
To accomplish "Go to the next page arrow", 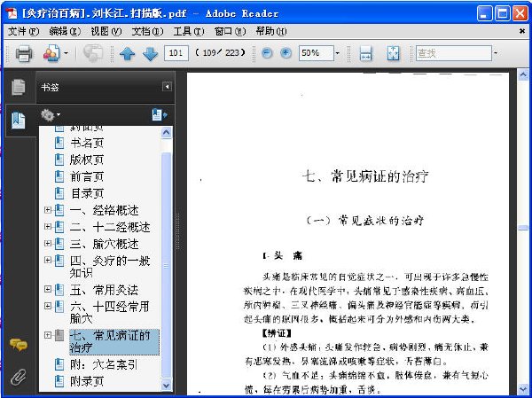I will [149, 54].
